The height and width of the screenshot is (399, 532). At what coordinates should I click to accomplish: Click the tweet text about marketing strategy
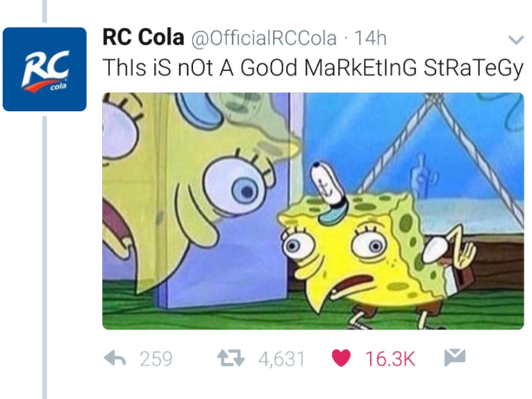click(313, 68)
